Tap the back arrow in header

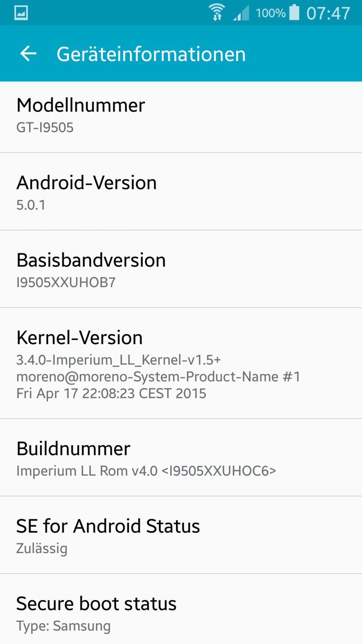(28, 54)
